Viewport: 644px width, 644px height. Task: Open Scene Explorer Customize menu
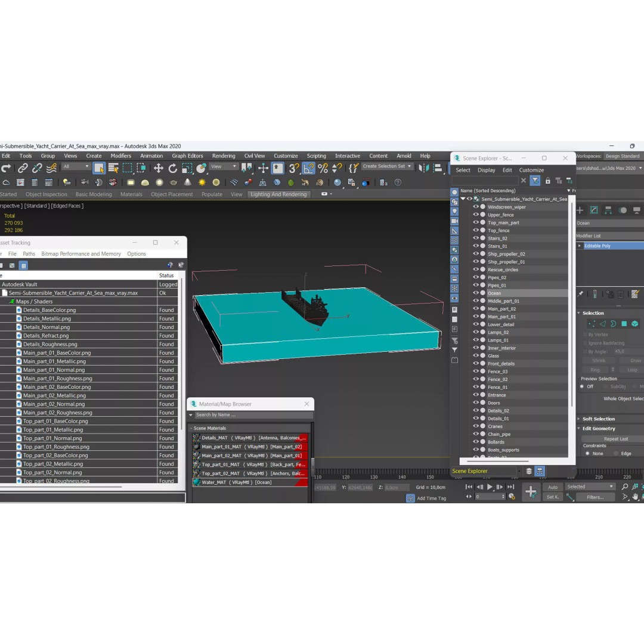(x=531, y=170)
